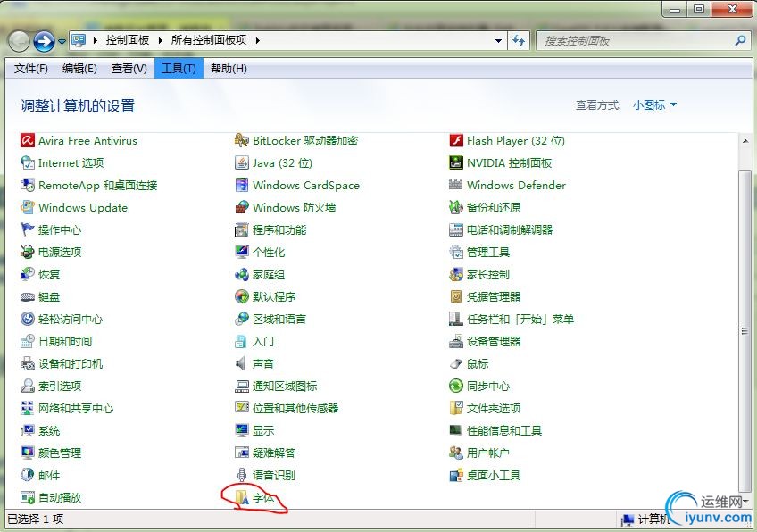Open NVIDIA 控制面板 icon
This screenshot has height=532, width=757.
point(456,162)
